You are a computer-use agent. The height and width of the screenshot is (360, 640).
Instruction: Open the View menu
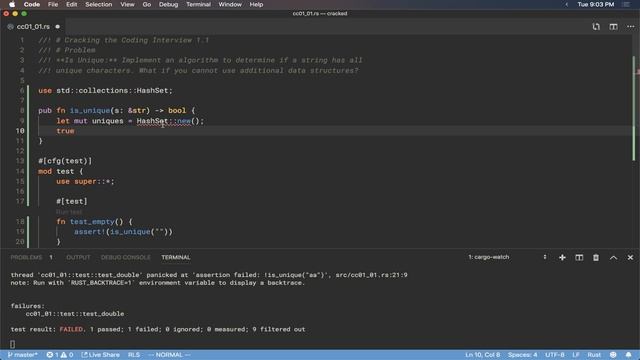pos(127,4)
